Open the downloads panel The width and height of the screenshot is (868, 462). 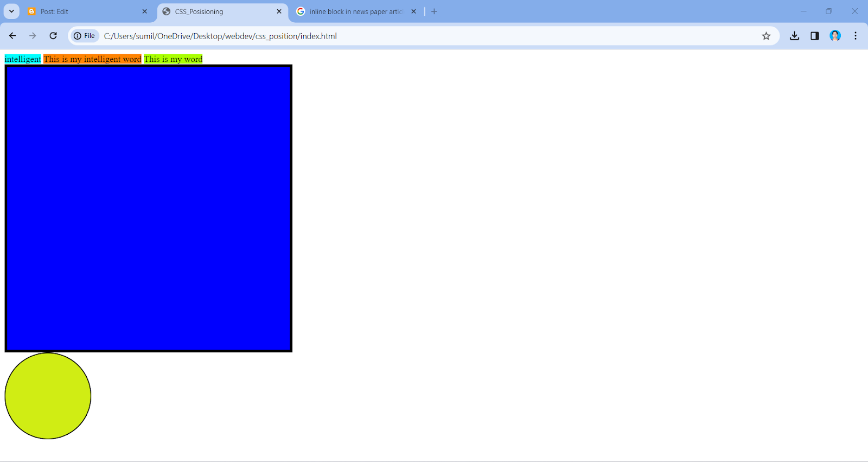(794, 36)
